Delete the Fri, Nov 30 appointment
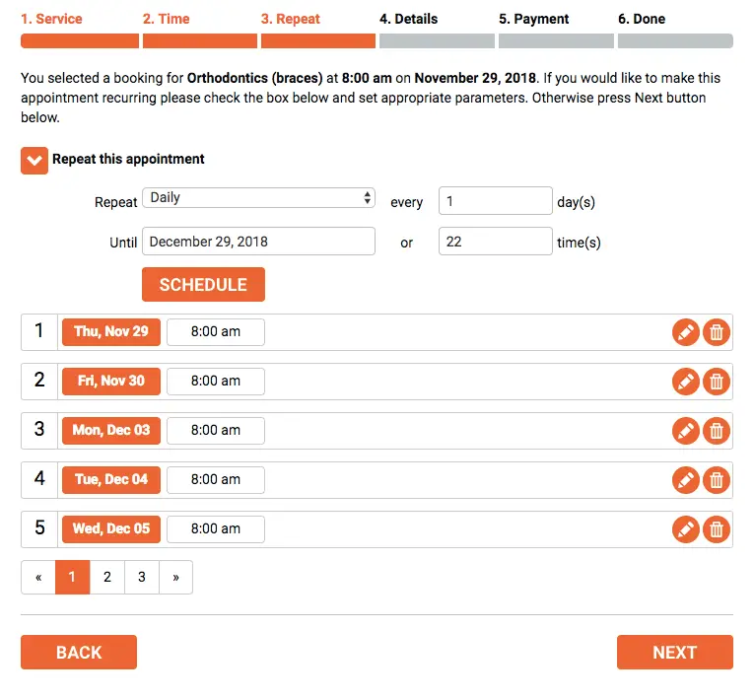This screenshot has width=754, height=700. tap(716, 382)
